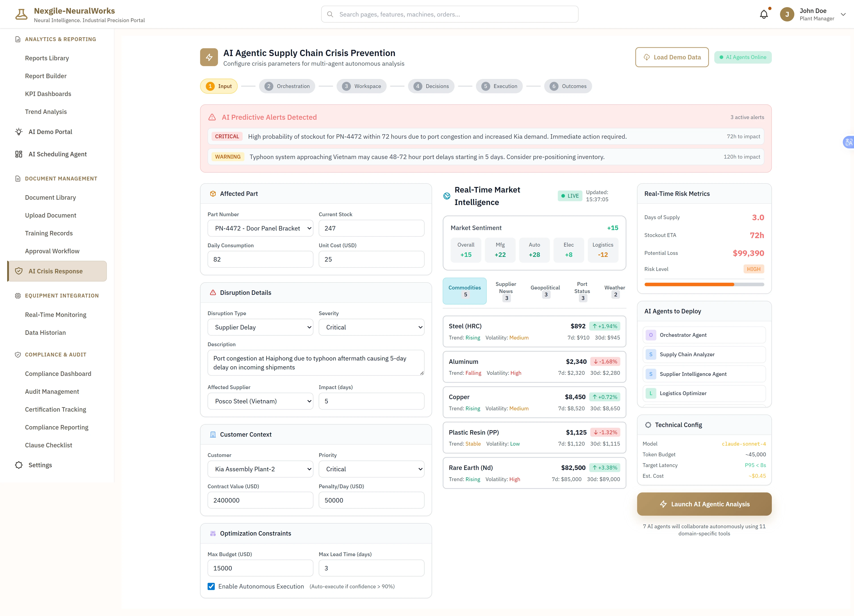Switch to the Supplier News tab
This screenshot has width=854, height=616.
[x=506, y=291]
